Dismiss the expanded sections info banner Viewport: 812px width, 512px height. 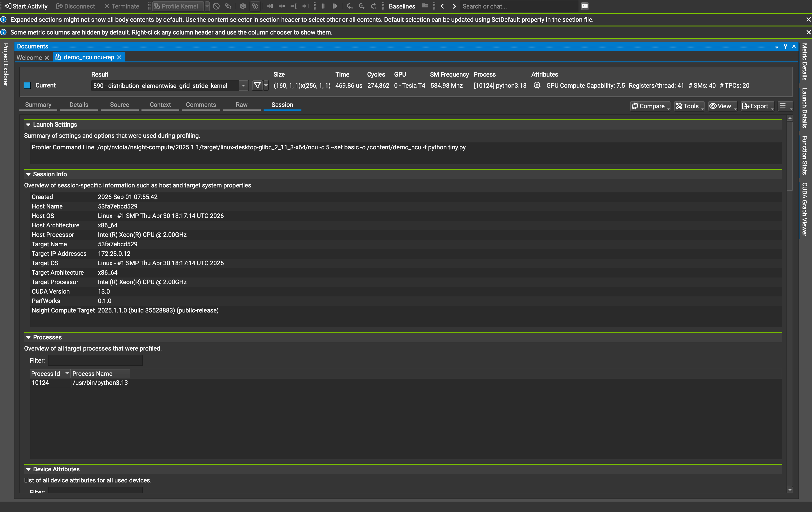pos(808,20)
